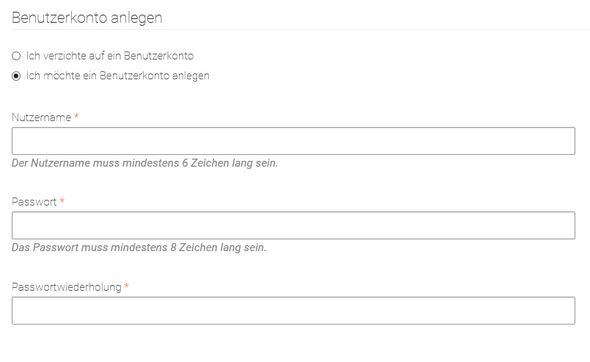
Task: Click the 'Ich verzichte auf ein Benutzerkonto' label text
Action: coord(110,56)
